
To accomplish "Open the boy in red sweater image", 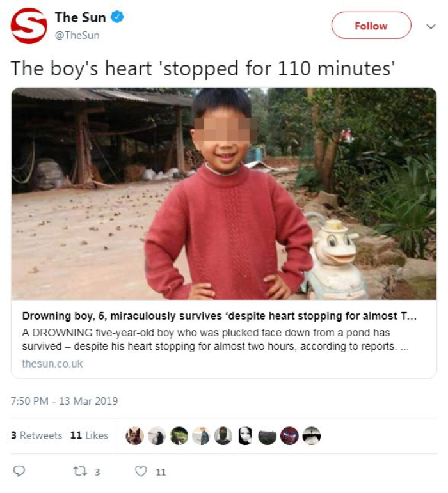I will [224, 193].
